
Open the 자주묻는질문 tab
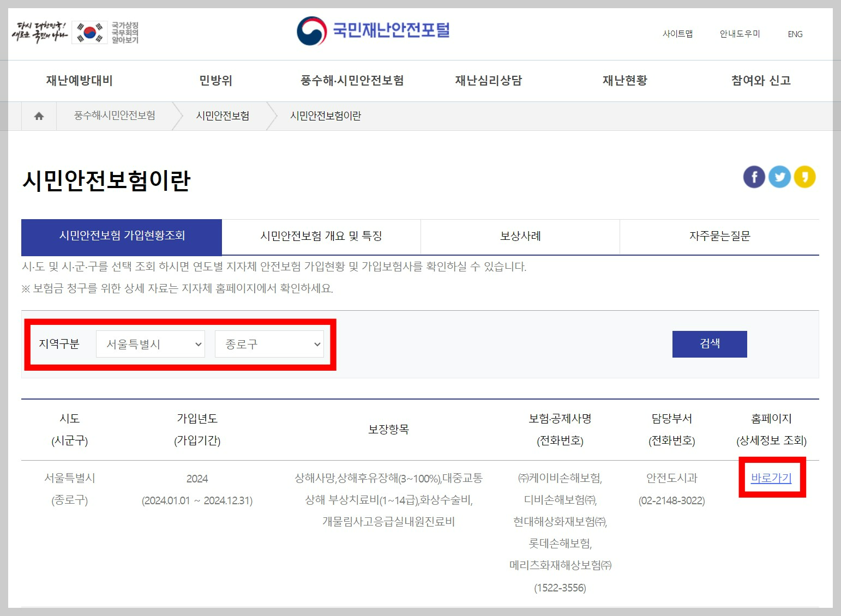(719, 237)
